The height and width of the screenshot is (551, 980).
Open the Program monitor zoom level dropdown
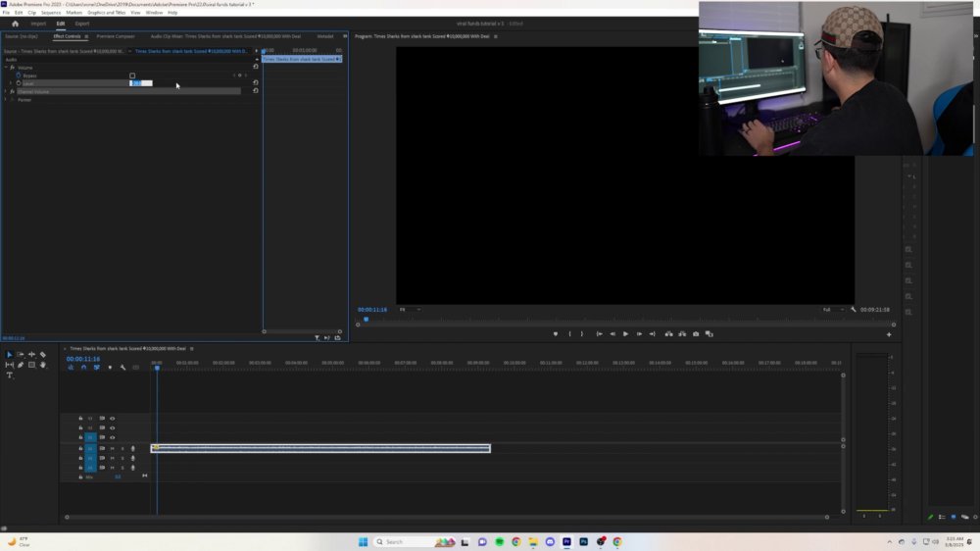point(410,310)
